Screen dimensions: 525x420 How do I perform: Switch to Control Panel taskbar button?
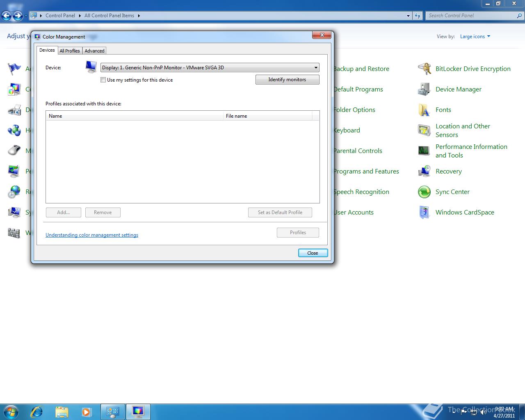click(x=113, y=411)
